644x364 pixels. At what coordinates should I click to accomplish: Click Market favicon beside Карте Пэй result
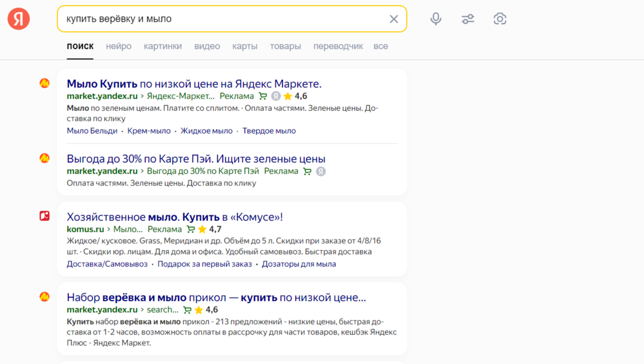coord(45,158)
